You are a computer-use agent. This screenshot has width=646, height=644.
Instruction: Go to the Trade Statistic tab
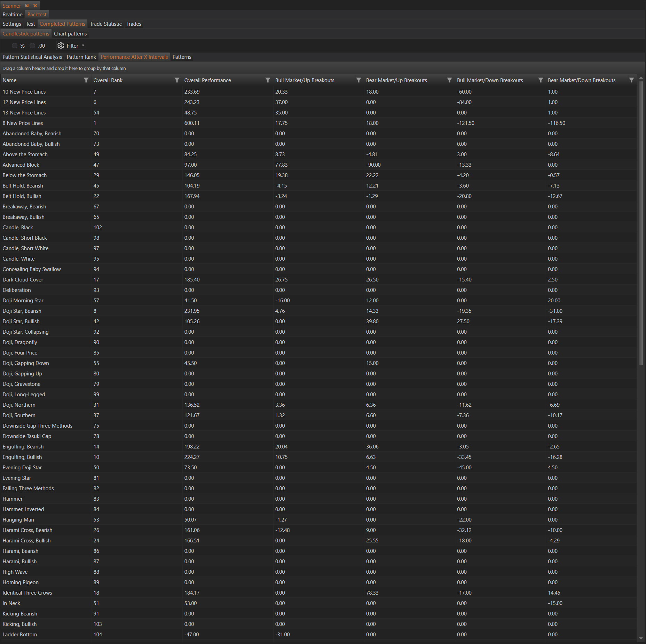click(x=105, y=24)
